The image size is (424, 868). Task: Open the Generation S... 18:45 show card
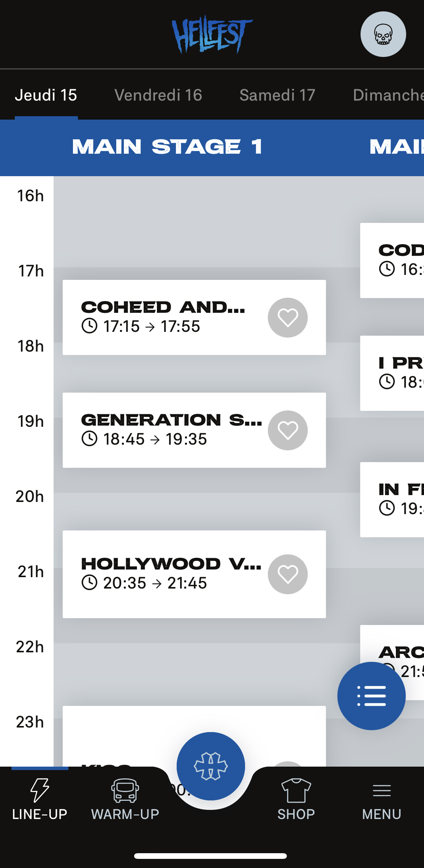pyautogui.click(x=163, y=430)
